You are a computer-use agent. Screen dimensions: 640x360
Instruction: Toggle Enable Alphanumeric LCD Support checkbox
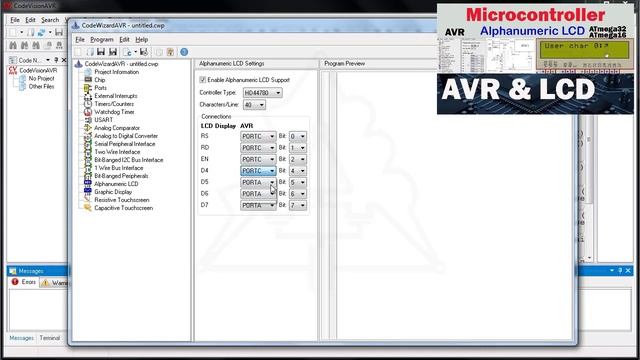(x=202, y=80)
